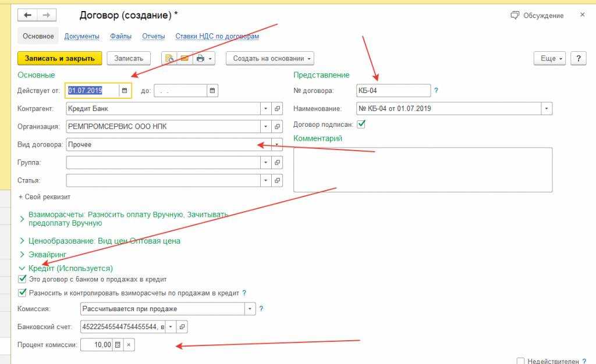Enable the Недействителен checkbox
This screenshot has width=596, height=364.
[520, 361]
